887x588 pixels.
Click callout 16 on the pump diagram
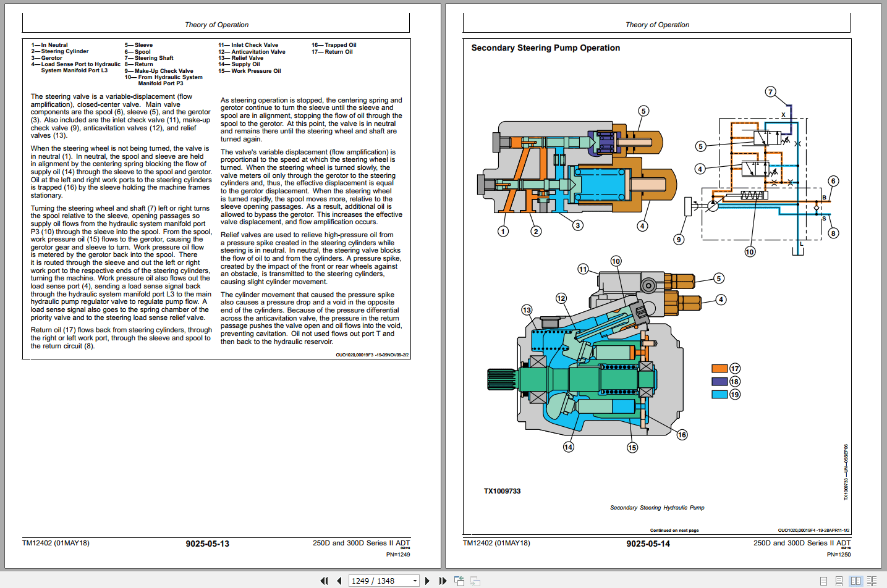[682, 435]
